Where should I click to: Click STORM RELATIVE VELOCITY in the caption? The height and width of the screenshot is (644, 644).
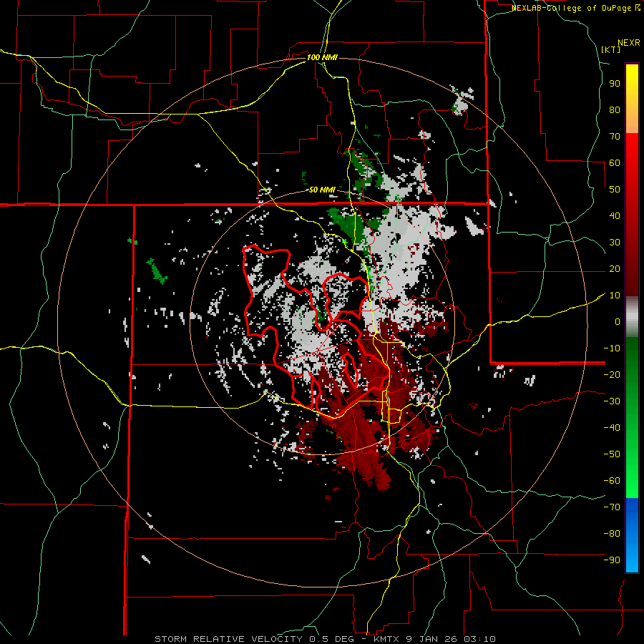228,639
